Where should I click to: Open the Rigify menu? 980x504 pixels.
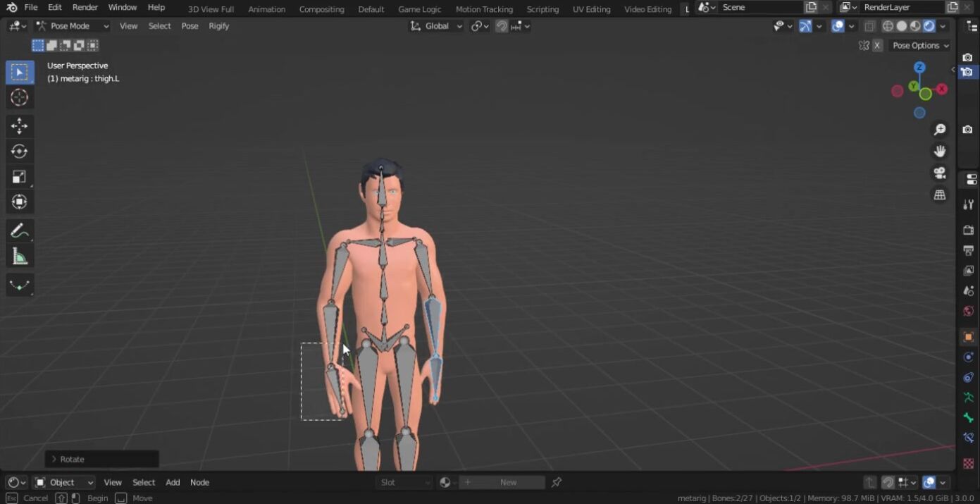coord(218,26)
